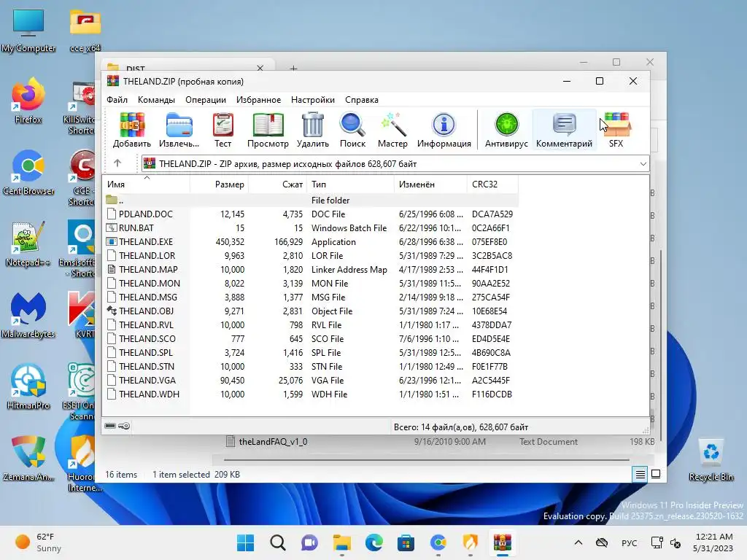Click the Тест (Test) toolbar icon
747x560 pixels.
222,130
